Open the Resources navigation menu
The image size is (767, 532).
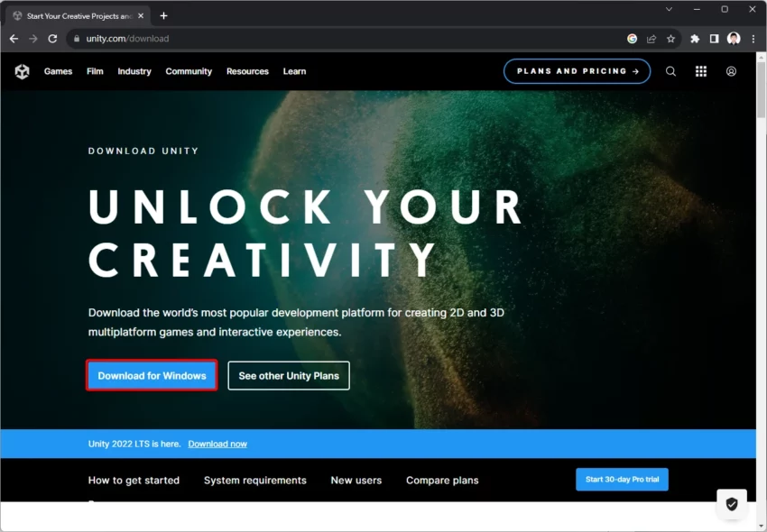(247, 71)
